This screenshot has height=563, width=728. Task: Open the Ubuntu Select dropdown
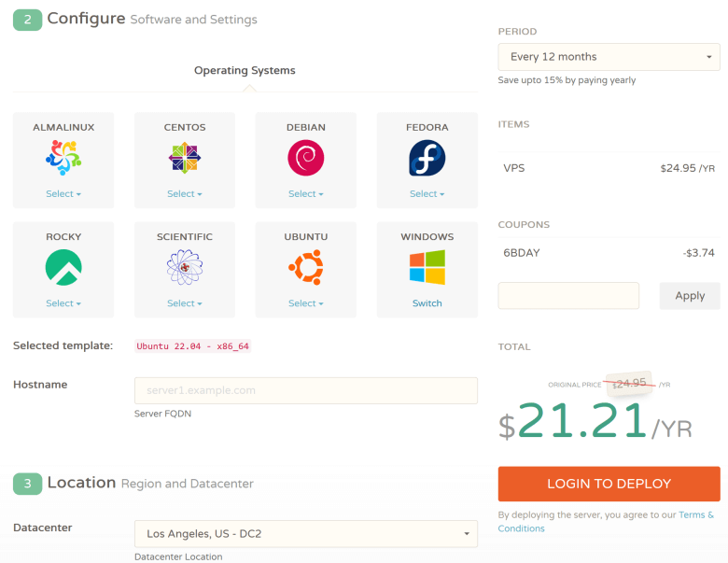click(x=306, y=303)
